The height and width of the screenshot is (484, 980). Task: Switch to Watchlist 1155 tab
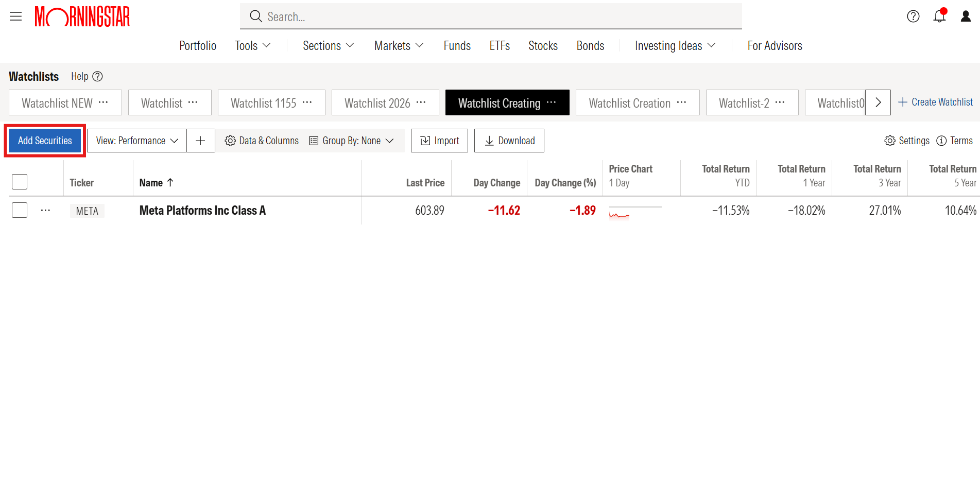click(263, 103)
